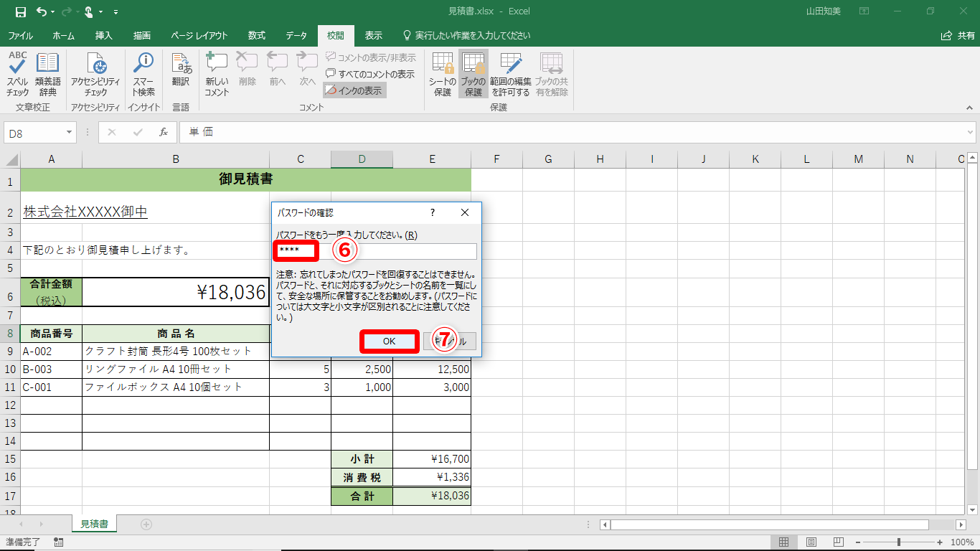Close the パスワードの確認 dialog with X

click(x=465, y=212)
